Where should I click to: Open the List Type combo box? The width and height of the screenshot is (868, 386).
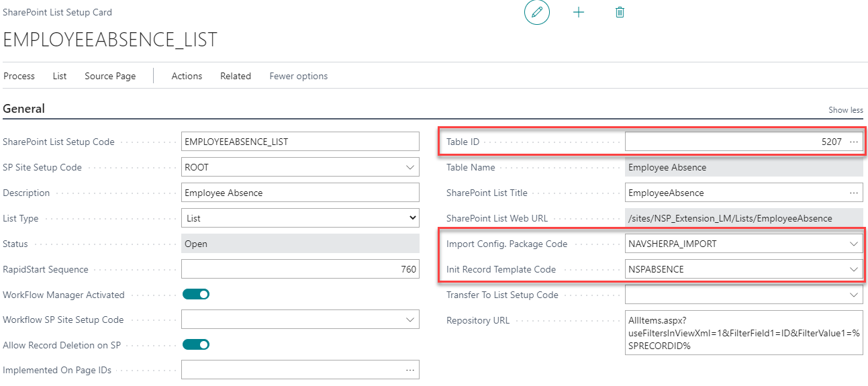(300, 218)
